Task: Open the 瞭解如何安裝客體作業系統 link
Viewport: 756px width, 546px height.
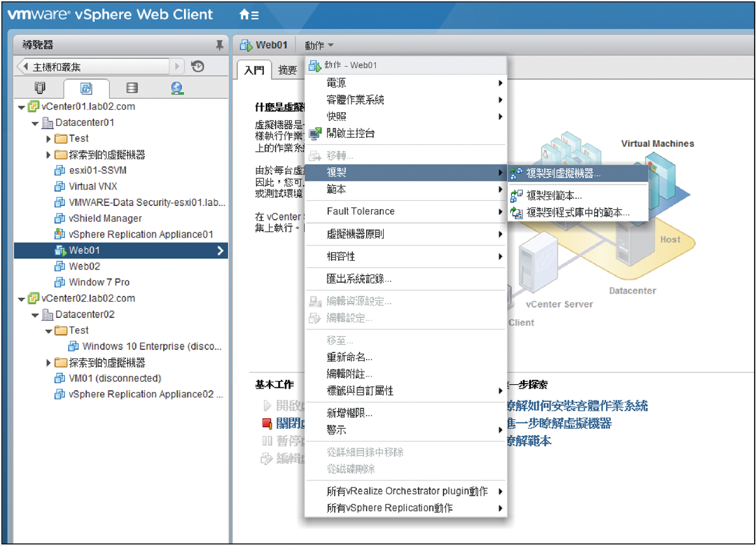Action: pos(577,406)
